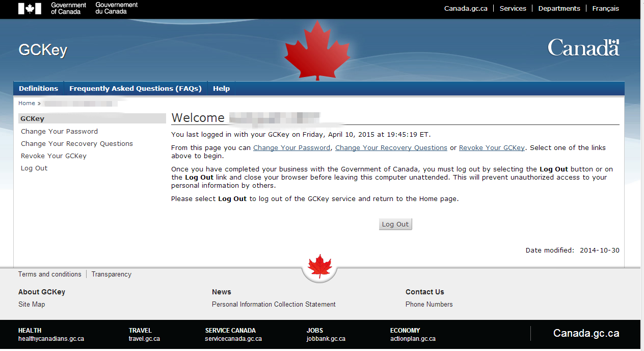Select Log Out in sidebar

[34, 168]
